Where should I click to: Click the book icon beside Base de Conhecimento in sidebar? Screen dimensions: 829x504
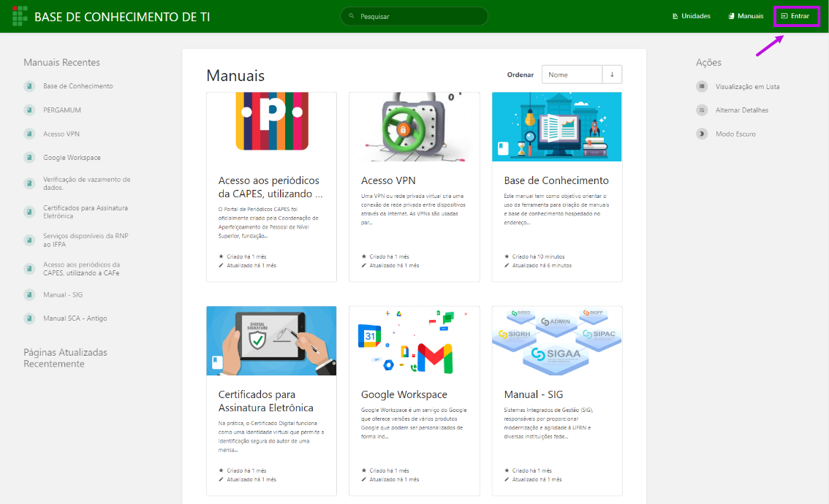point(29,86)
